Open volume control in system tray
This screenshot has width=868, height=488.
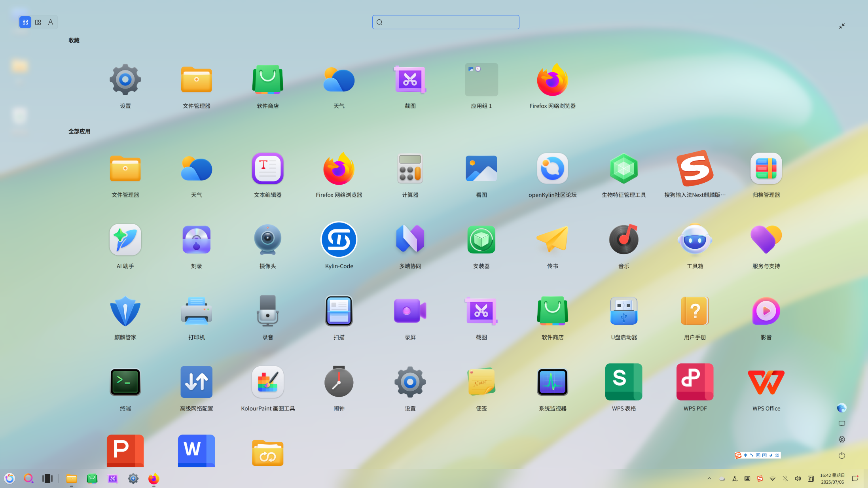pyautogui.click(x=798, y=479)
